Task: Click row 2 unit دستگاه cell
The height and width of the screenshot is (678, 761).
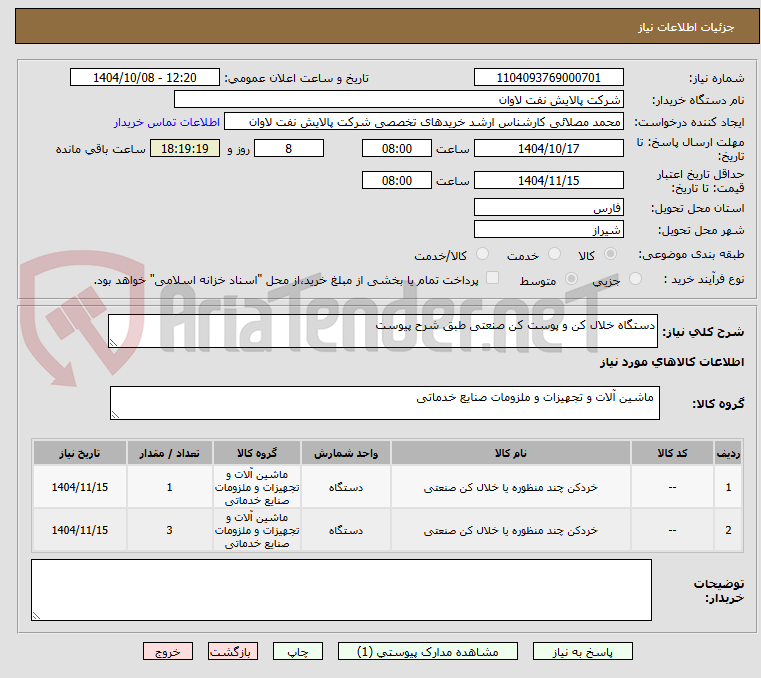Action: (346, 530)
